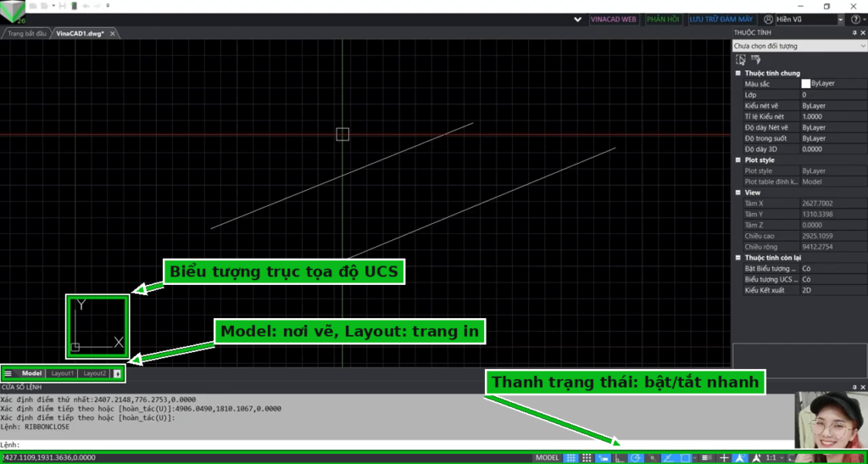Open annotation scale 1:1 dropdown
The image size is (868, 464).
776,458
